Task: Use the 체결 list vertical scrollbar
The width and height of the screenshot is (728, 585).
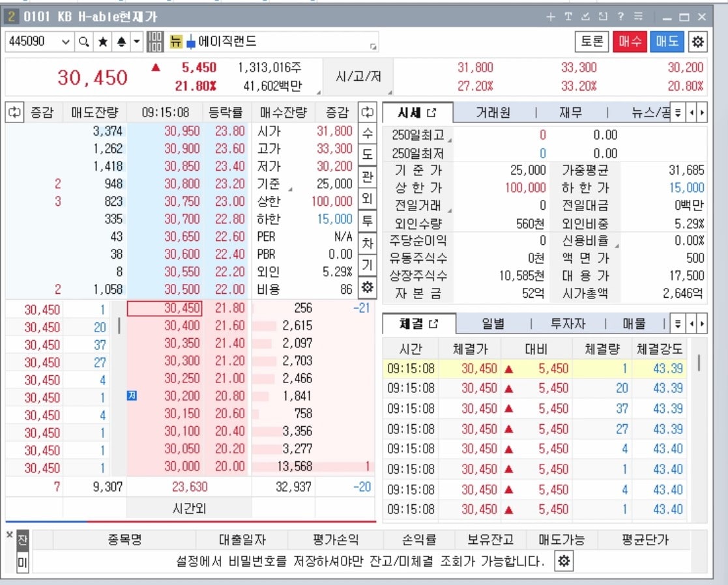Action: click(x=699, y=363)
